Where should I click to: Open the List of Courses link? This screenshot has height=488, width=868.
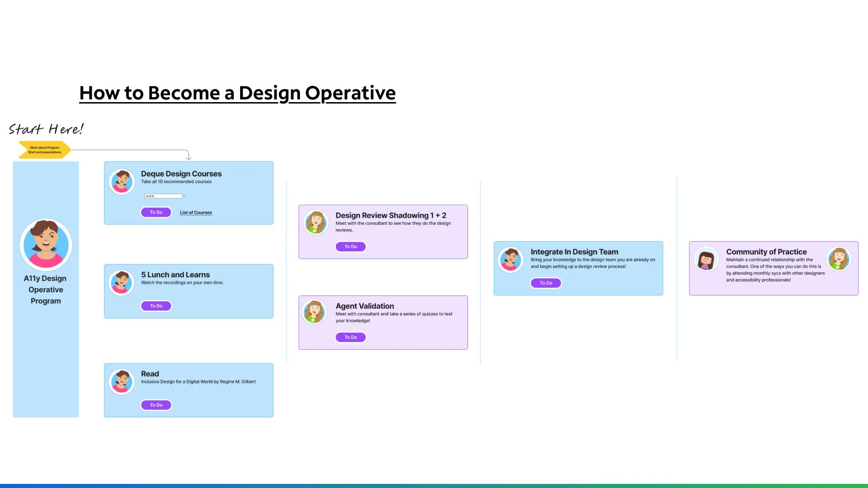196,212
